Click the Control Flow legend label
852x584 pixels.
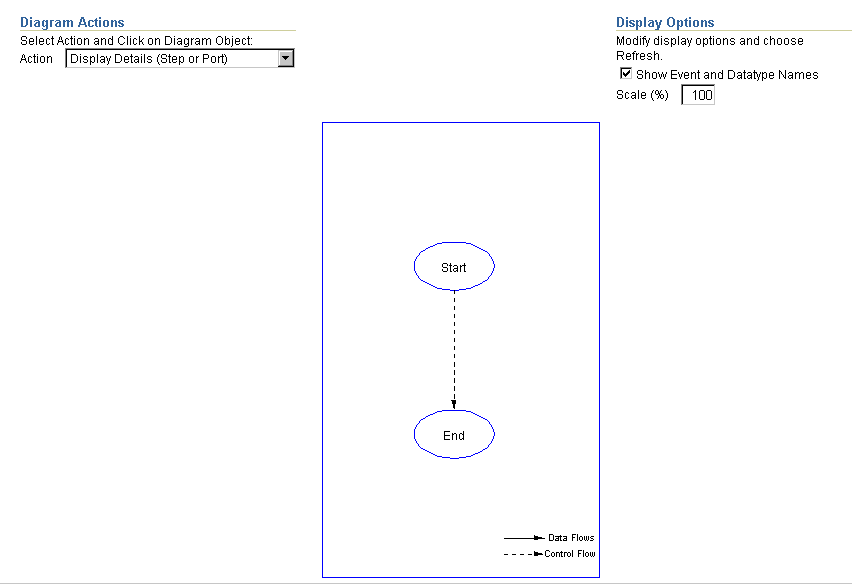pyautogui.click(x=570, y=554)
